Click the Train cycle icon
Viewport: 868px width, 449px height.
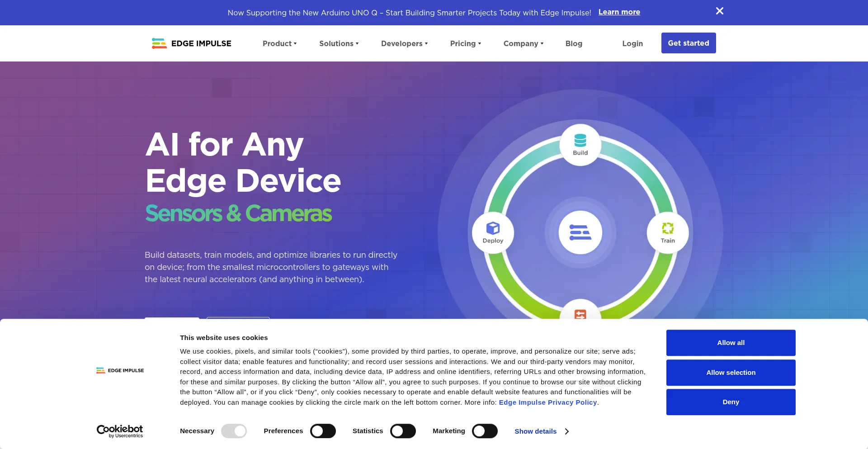pyautogui.click(x=667, y=228)
